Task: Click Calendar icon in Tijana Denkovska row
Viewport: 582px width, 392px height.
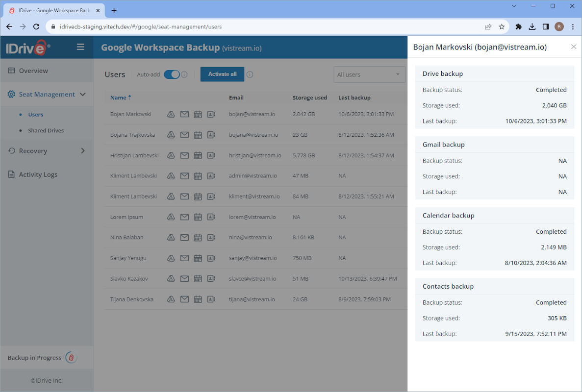Action: click(x=198, y=299)
